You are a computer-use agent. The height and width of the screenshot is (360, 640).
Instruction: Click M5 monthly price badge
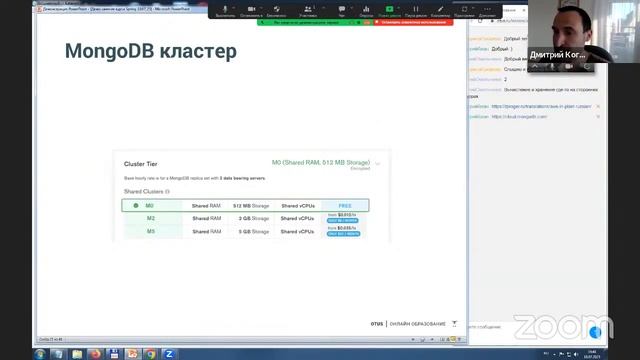point(343,234)
